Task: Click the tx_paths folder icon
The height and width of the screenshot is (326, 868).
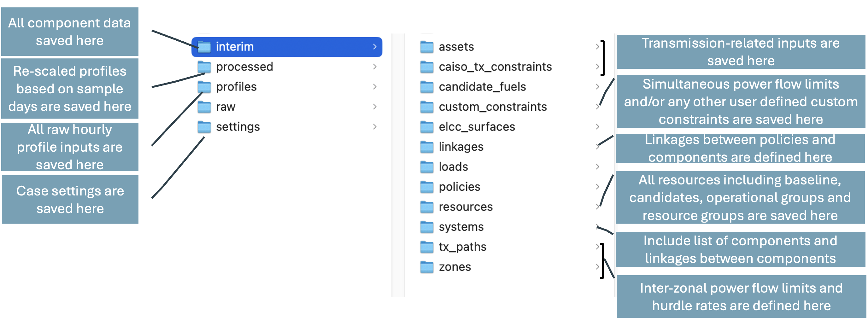Action: click(x=427, y=247)
